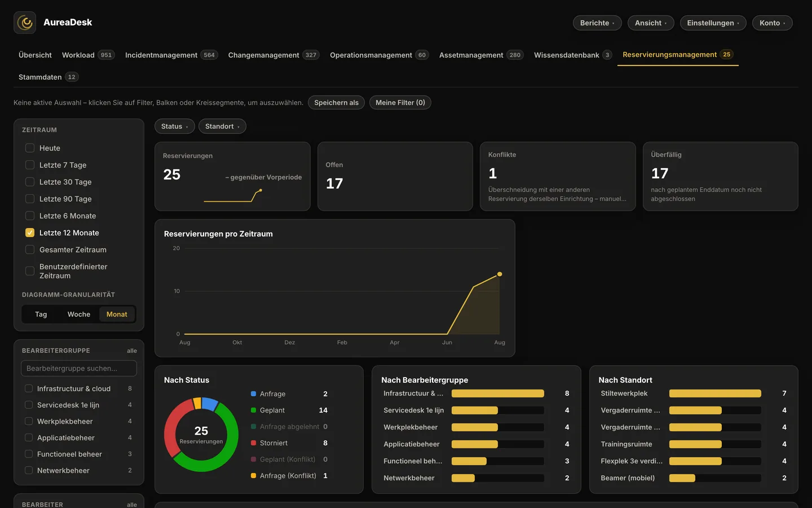Click the green Geplant legend swatch

point(254,410)
